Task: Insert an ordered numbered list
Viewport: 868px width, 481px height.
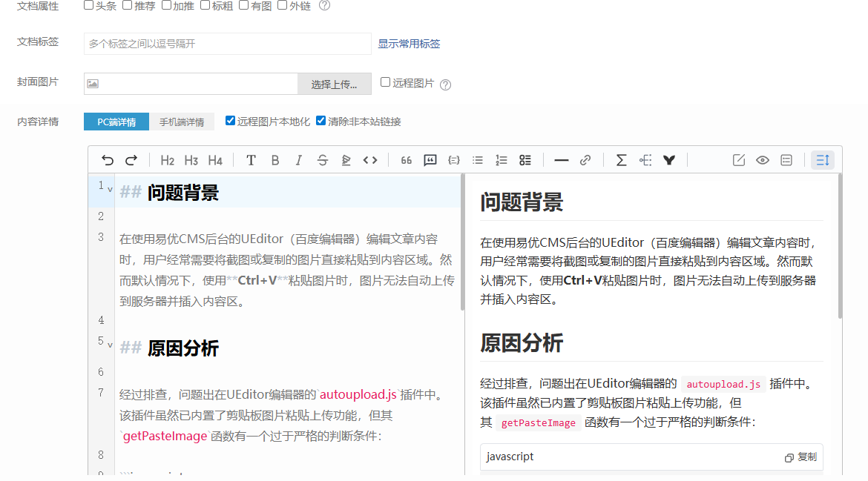Action: [502, 160]
